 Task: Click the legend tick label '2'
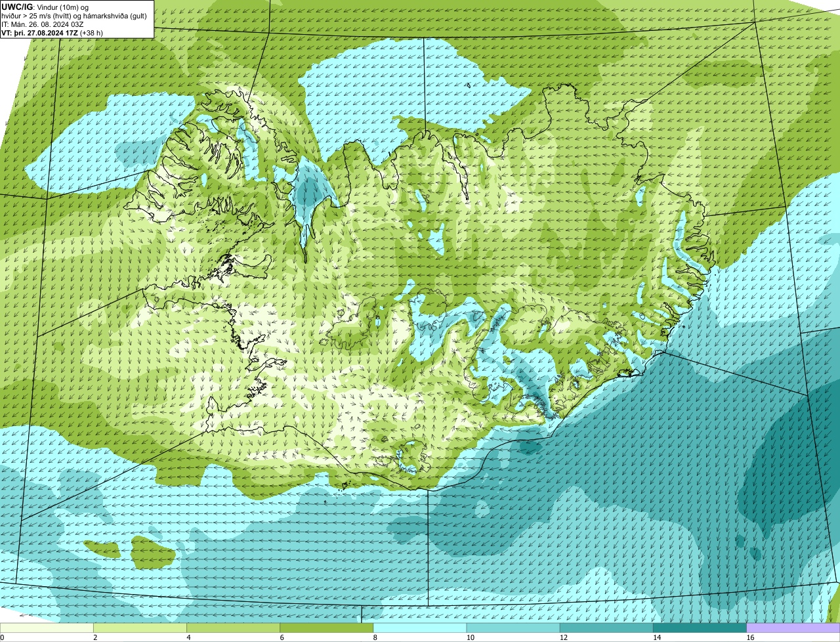pos(95,637)
